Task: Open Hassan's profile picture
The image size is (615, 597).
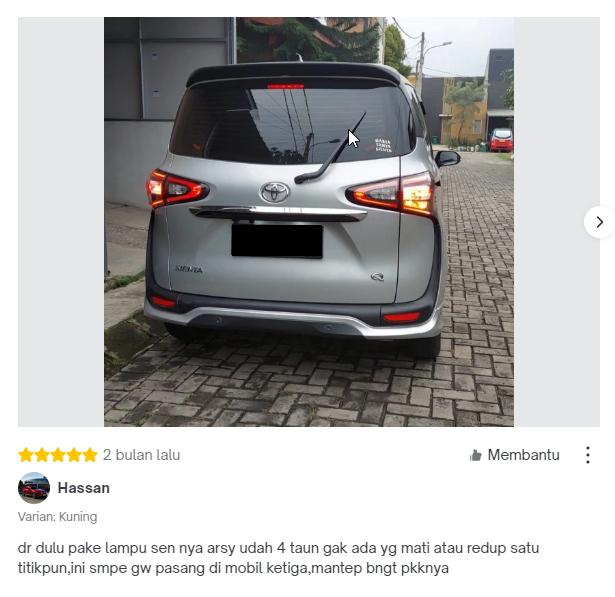Action: pos(34,488)
